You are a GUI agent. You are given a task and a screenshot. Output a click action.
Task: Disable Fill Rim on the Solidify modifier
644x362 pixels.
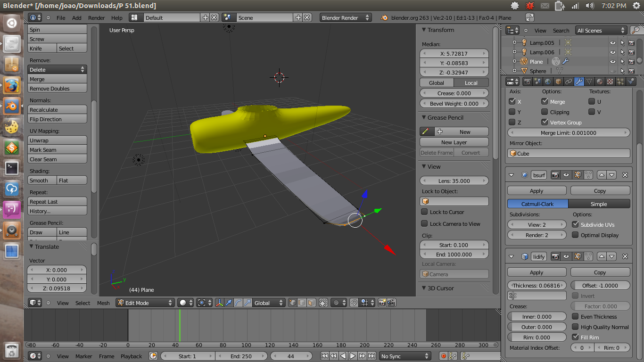coord(576,337)
